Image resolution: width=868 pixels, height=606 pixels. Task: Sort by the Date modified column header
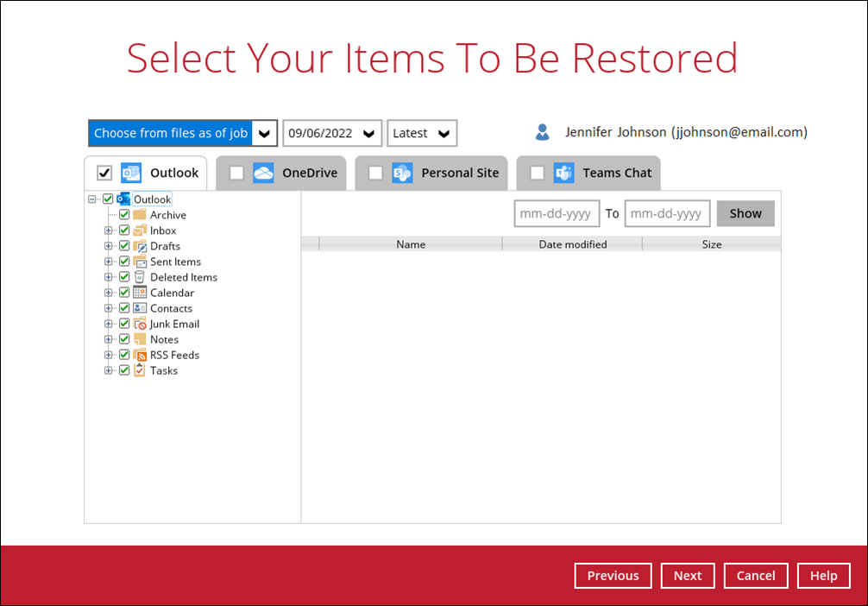(x=572, y=244)
